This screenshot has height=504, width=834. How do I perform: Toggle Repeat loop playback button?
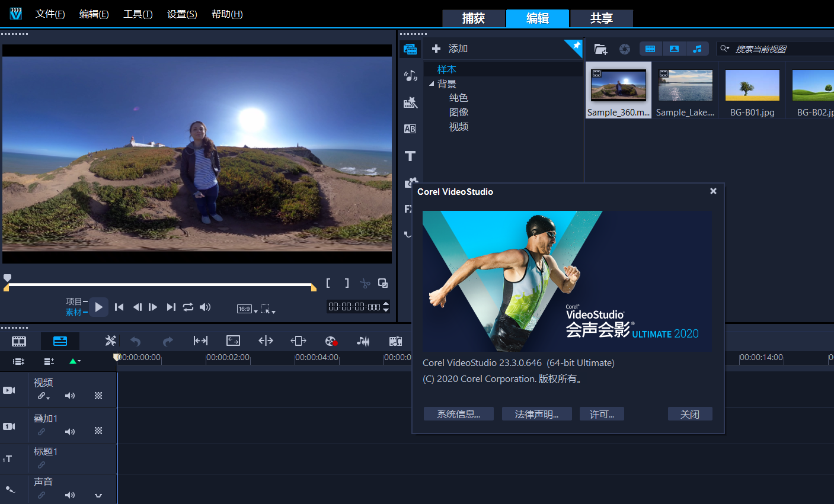pos(188,307)
